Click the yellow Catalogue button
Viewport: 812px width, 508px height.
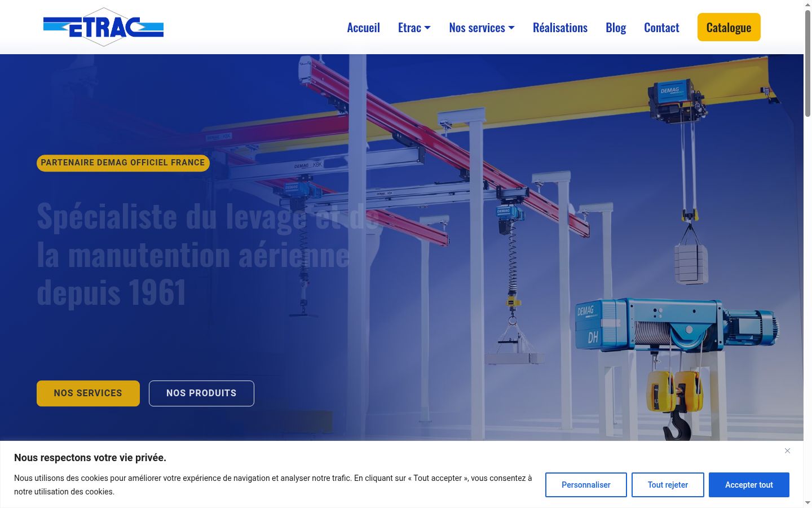click(729, 27)
